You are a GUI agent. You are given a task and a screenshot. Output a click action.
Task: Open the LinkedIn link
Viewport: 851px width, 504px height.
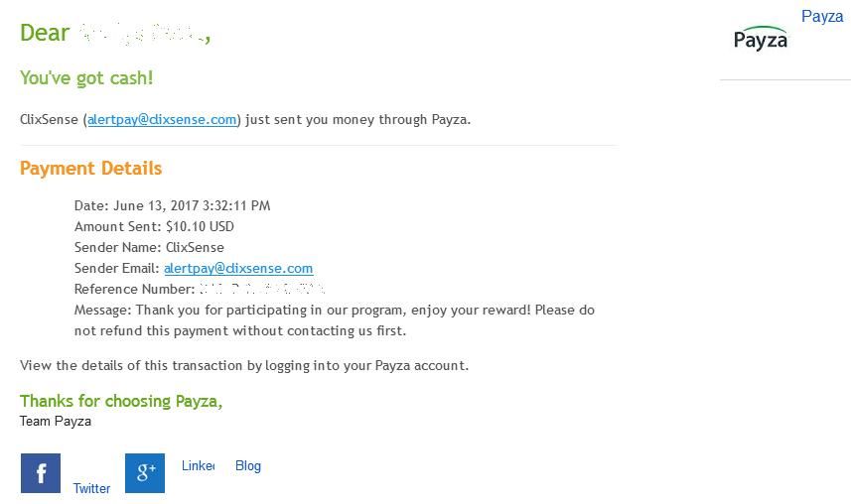(x=198, y=465)
